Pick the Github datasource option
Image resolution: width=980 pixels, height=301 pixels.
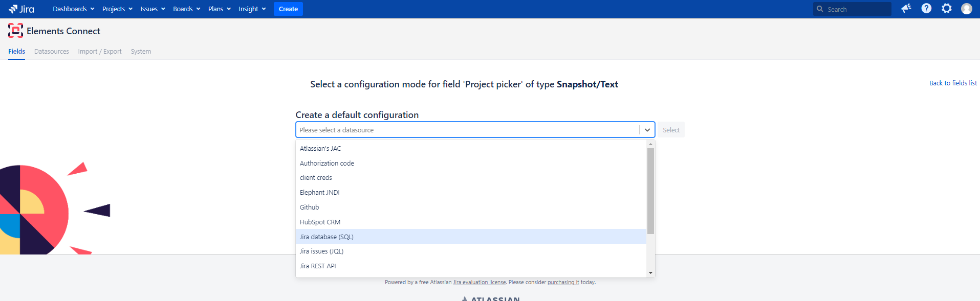[x=310, y=207]
